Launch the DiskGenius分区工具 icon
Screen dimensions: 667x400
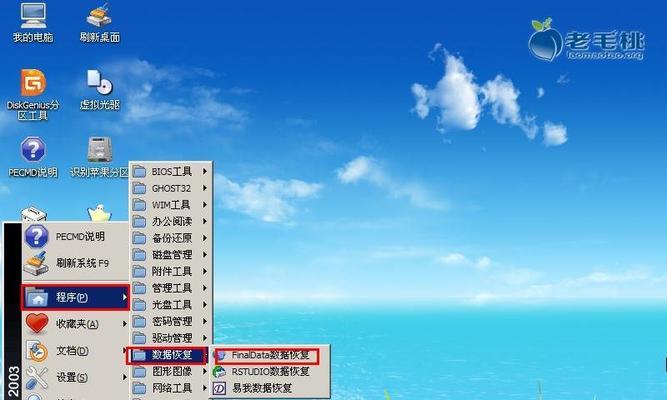coord(33,94)
